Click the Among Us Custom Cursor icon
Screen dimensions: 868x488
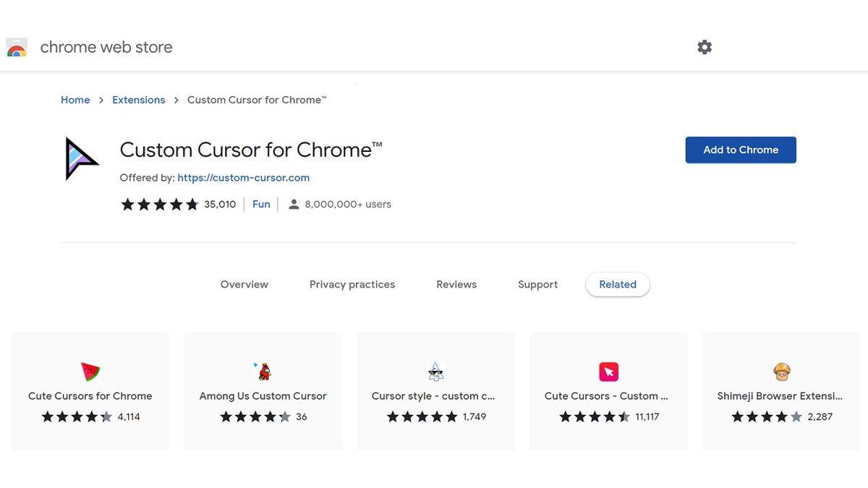pos(262,372)
